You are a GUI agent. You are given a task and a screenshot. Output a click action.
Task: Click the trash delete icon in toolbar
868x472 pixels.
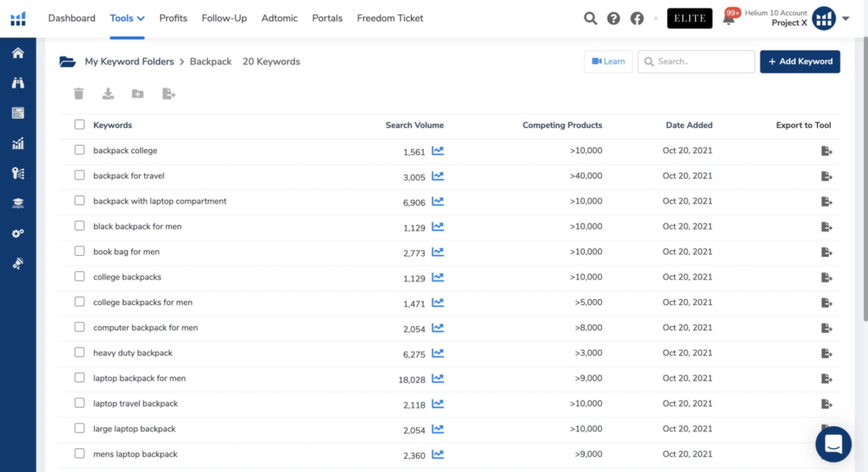(79, 94)
